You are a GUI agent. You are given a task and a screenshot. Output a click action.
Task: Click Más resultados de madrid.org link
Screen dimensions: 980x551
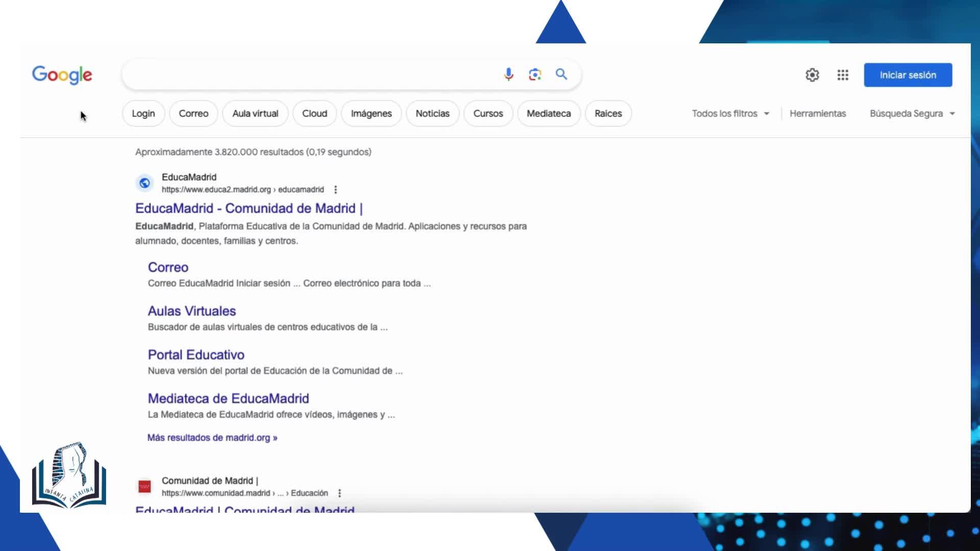tap(212, 438)
